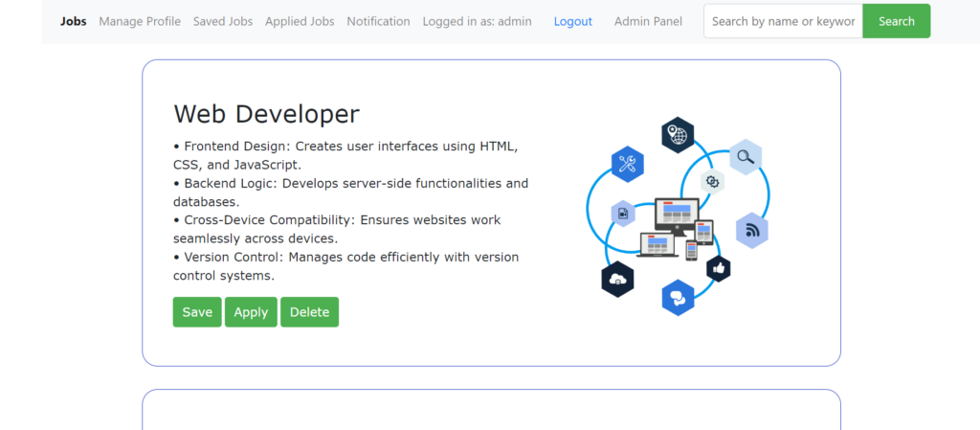Open the Jobs nav link
The height and width of the screenshot is (430, 980).
pyautogui.click(x=73, y=21)
